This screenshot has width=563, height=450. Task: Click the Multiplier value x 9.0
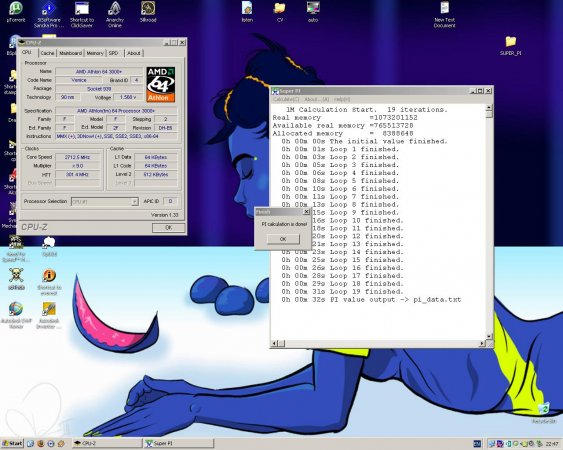click(78, 166)
